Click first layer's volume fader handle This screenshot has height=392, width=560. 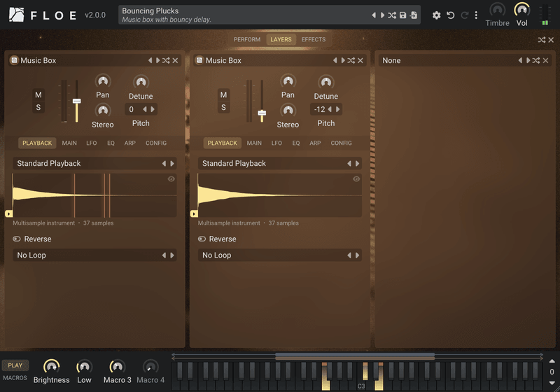point(77,101)
